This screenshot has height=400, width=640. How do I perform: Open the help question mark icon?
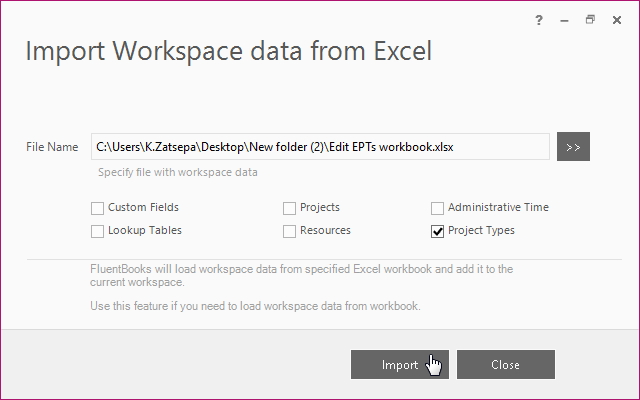point(539,20)
